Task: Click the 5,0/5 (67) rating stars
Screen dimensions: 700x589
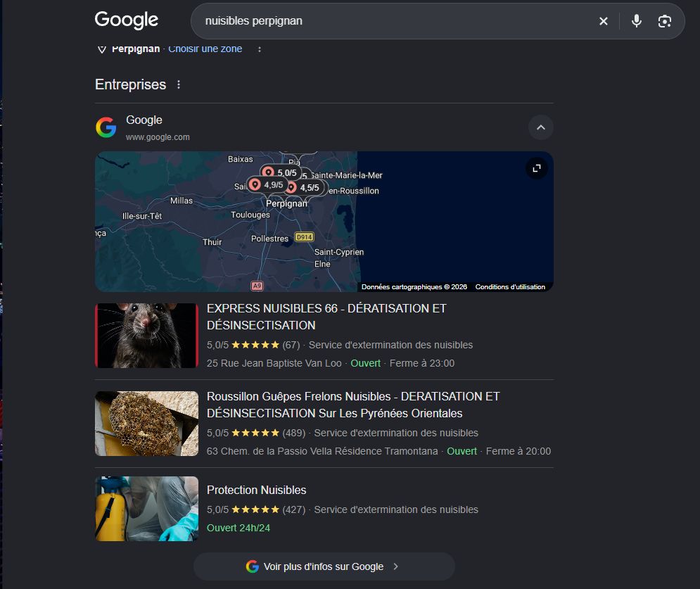Action: [x=255, y=345]
